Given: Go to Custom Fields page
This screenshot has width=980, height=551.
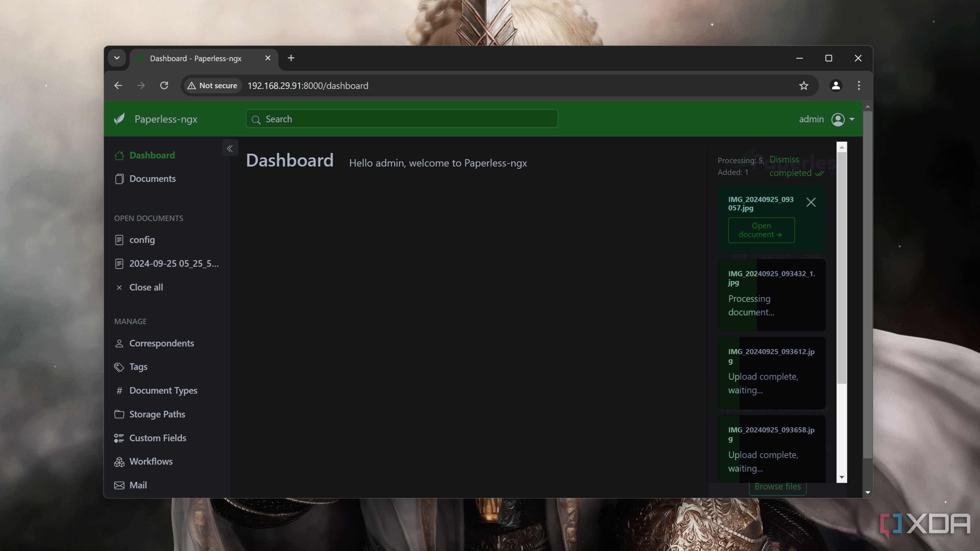Looking at the screenshot, I should click(150, 438).
